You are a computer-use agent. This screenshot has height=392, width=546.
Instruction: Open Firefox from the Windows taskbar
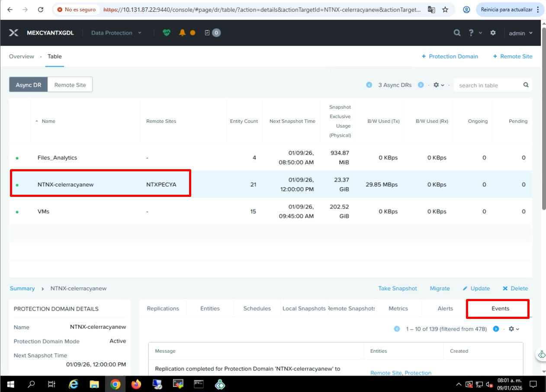point(136,384)
